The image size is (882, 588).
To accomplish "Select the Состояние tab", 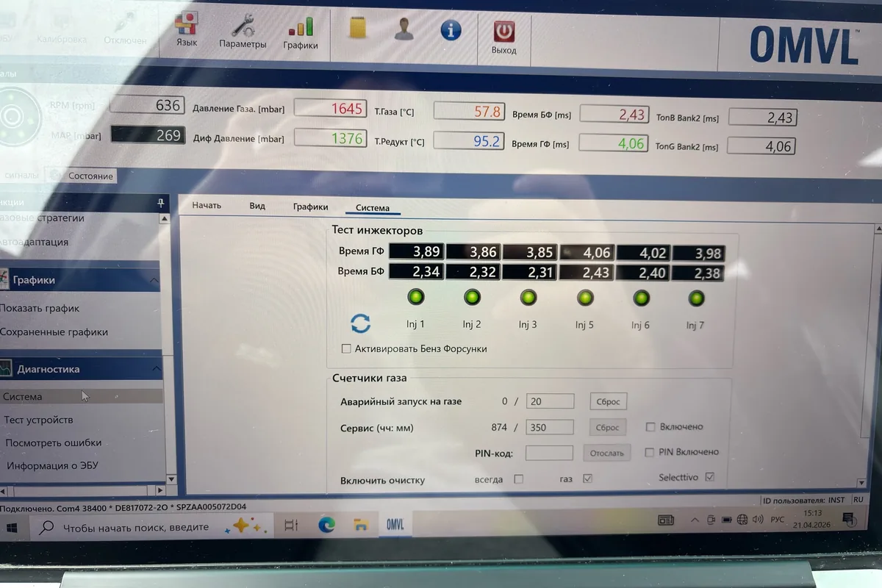I will pyautogui.click(x=90, y=176).
